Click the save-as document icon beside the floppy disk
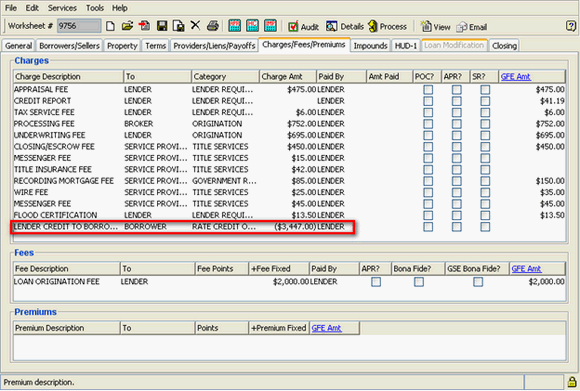580x391 pixels. (x=179, y=26)
